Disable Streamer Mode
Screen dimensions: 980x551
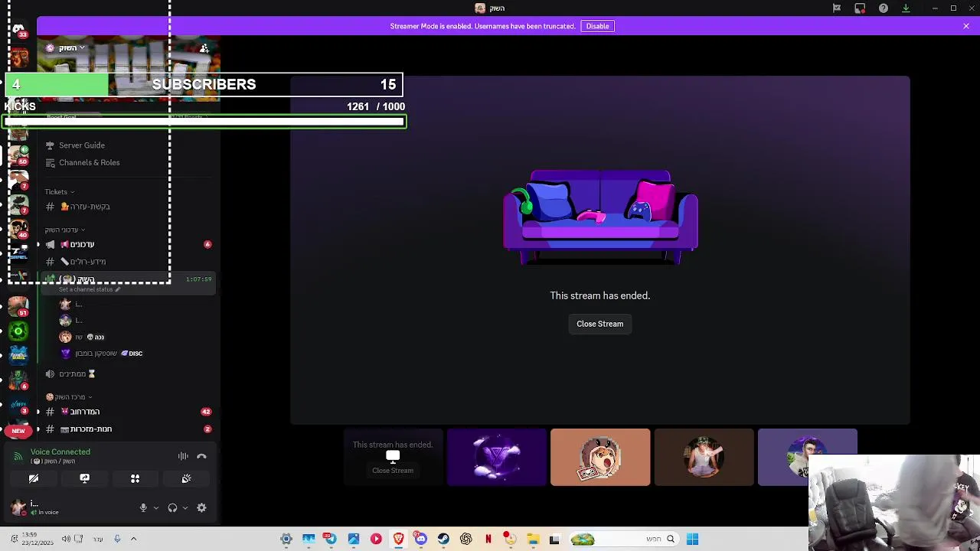(x=597, y=26)
